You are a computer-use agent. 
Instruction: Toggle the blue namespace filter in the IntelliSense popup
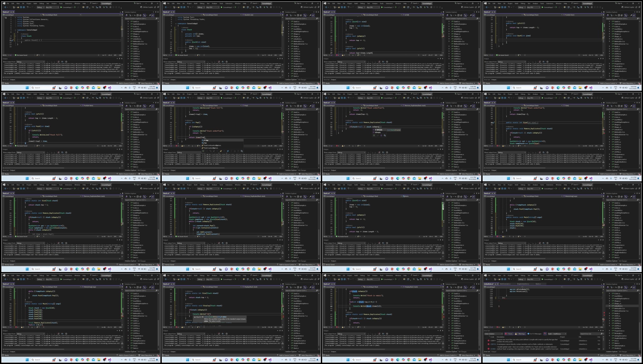click(x=228, y=151)
